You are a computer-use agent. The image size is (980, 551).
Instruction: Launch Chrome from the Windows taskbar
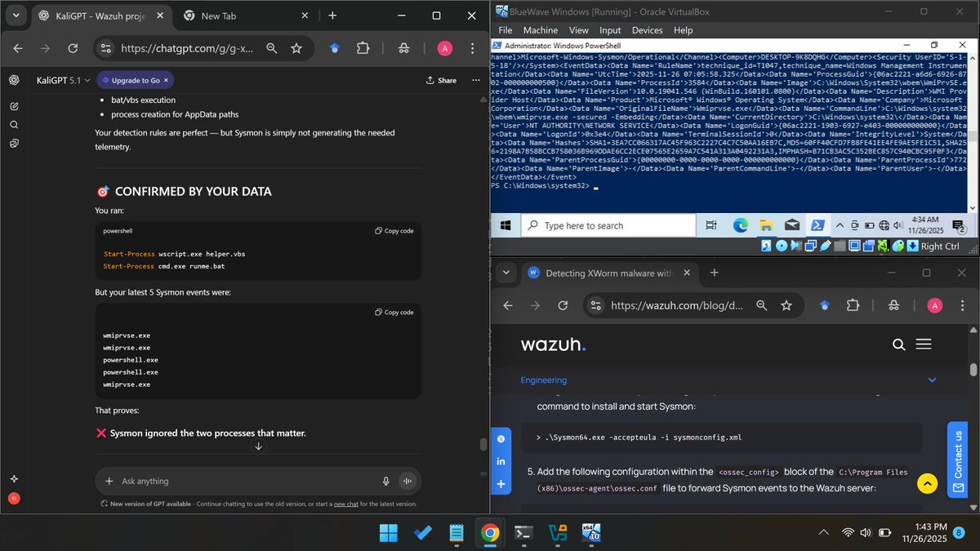coord(491,532)
